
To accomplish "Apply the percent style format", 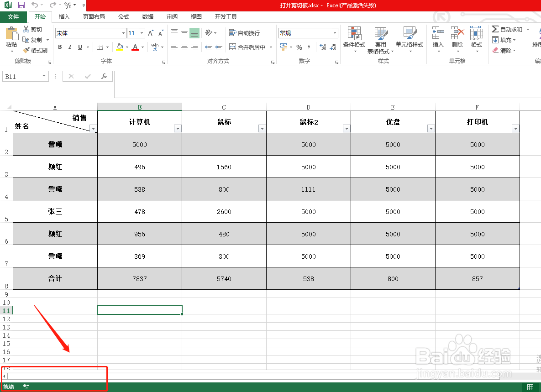I will click(299, 47).
